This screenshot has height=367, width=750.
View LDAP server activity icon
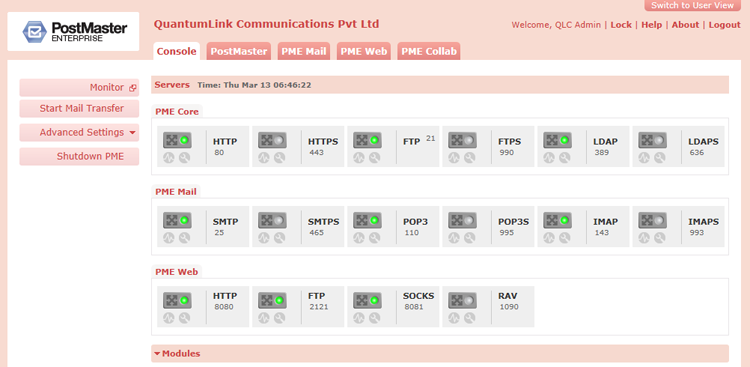tap(549, 157)
